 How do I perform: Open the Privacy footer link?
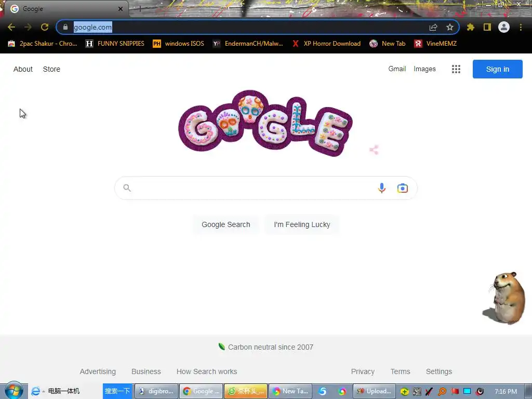pyautogui.click(x=363, y=371)
